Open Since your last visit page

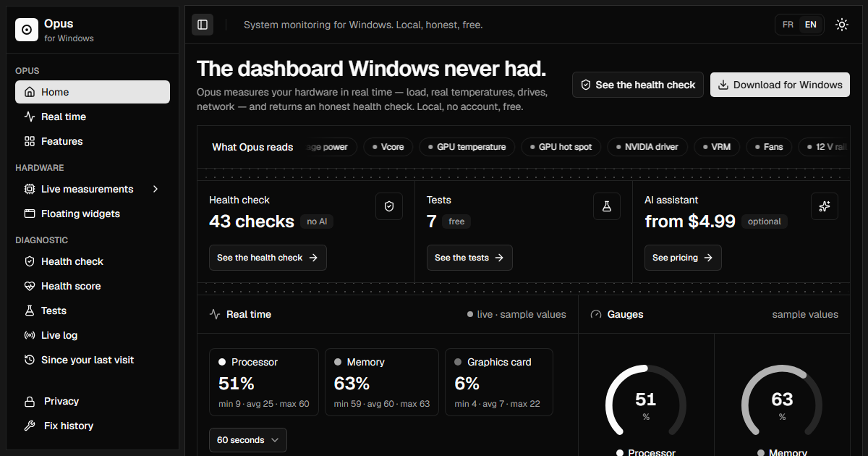pos(93,360)
